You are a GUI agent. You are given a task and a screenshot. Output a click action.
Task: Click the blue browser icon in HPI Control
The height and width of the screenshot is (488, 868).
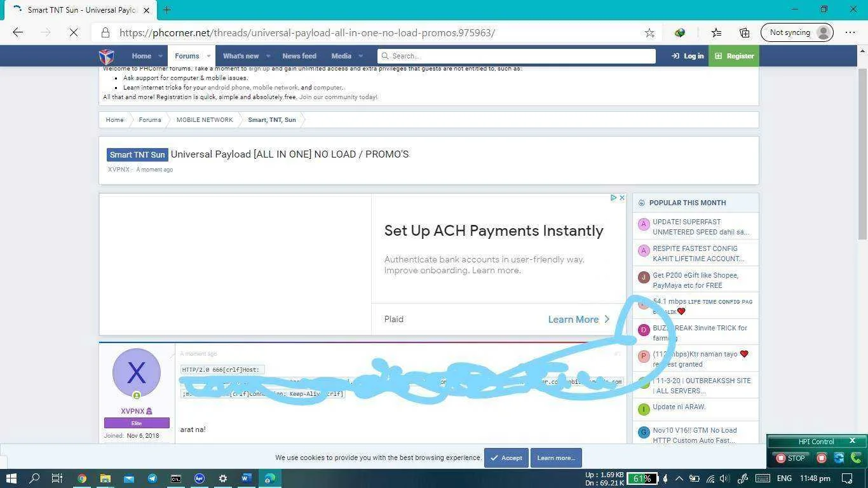(839, 458)
